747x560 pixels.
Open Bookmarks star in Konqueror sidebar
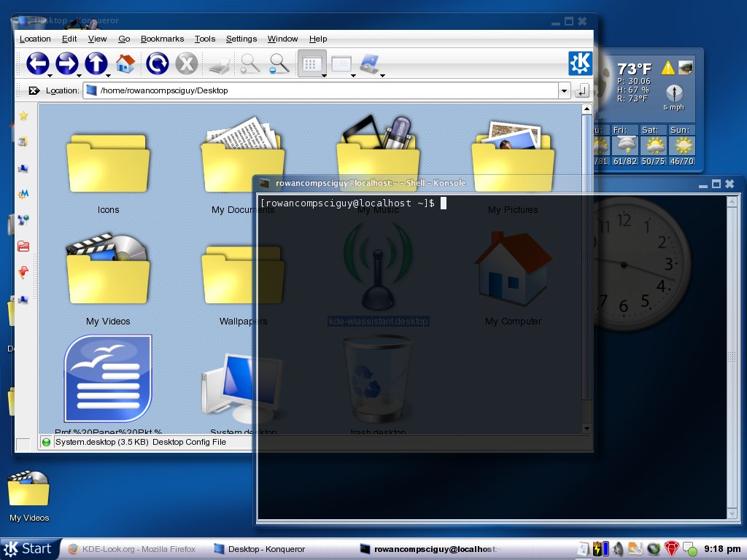point(23,115)
